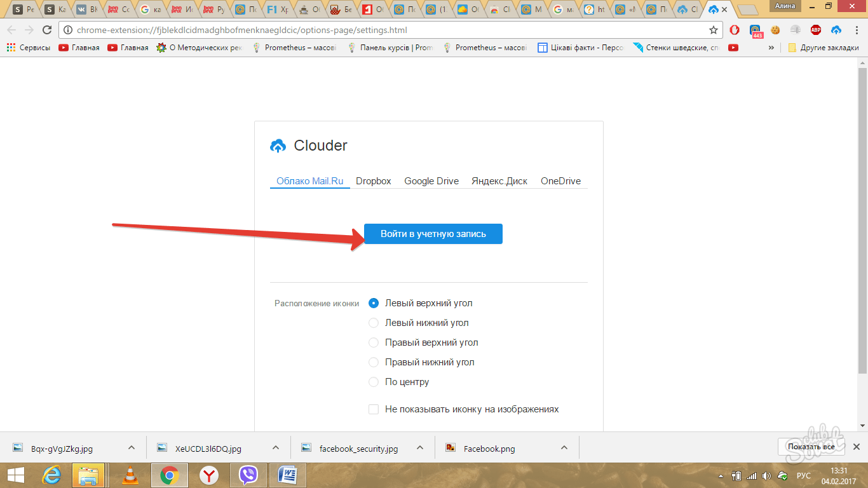Switch to the Dropbox tab
The width and height of the screenshot is (868, 488).
[x=374, y=181]
